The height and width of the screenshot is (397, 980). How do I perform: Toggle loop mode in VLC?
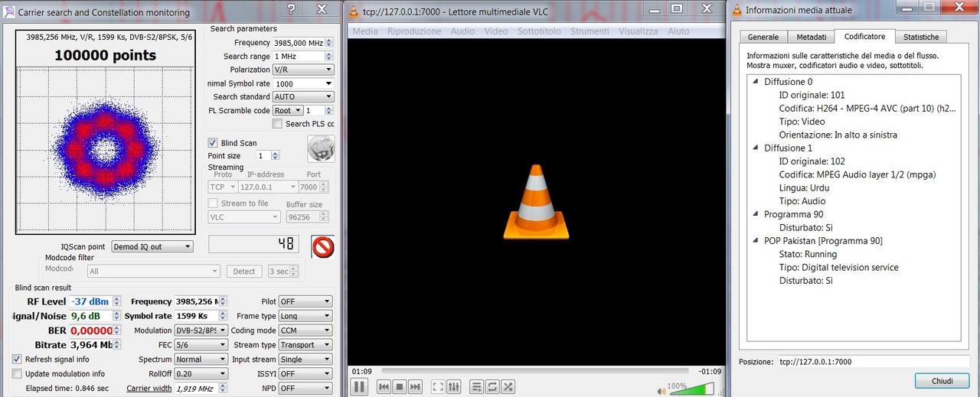tap(492, 387)
